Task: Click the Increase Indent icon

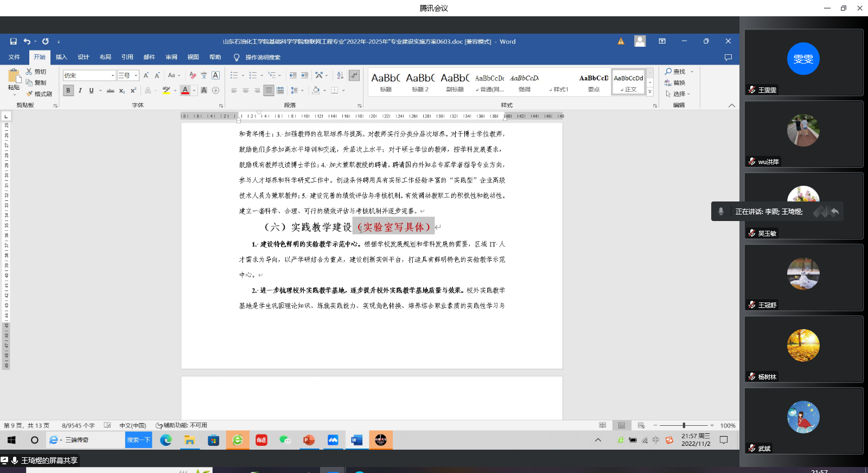Action: [x=304, y=75]
